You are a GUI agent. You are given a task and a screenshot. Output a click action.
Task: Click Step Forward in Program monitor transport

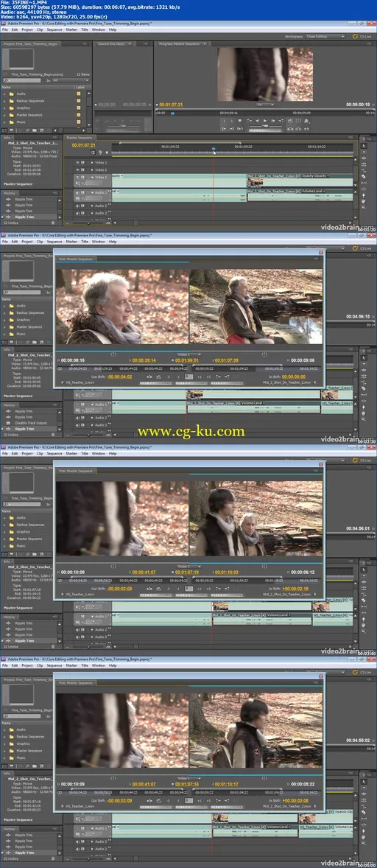coord(272,120)
